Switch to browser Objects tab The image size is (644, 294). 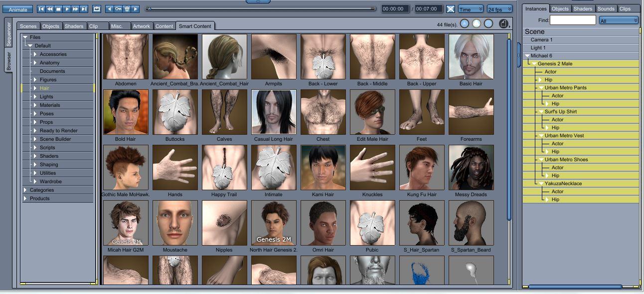click(x=51, y=26)
